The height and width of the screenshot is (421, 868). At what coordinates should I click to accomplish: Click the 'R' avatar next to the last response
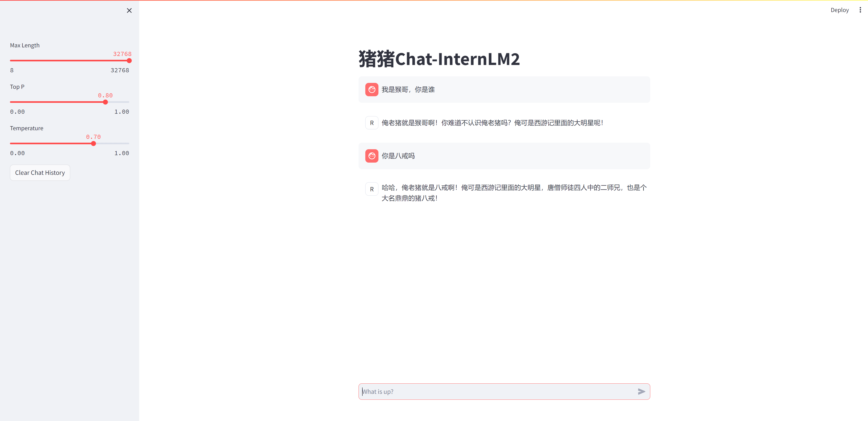372,189
